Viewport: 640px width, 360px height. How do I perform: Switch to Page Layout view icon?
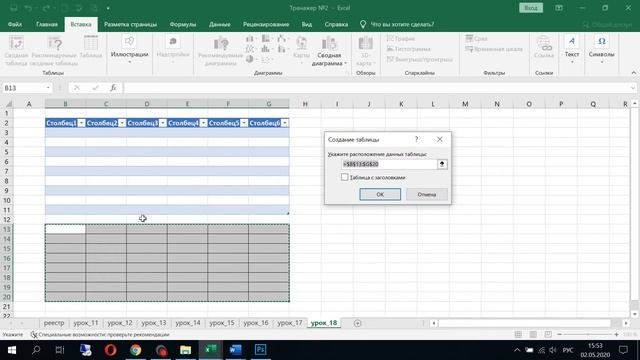(x=533, y=335)
